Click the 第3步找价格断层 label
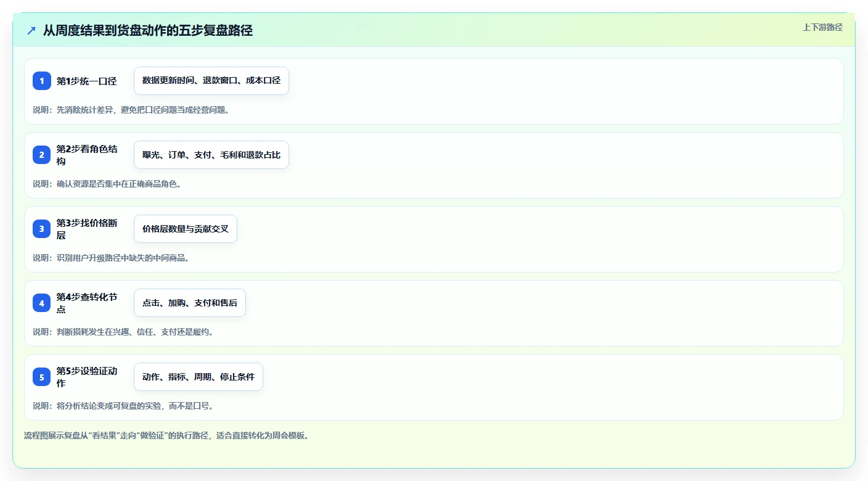The height and width of the screenshot is (481, 868). click(x=87, y=229)
